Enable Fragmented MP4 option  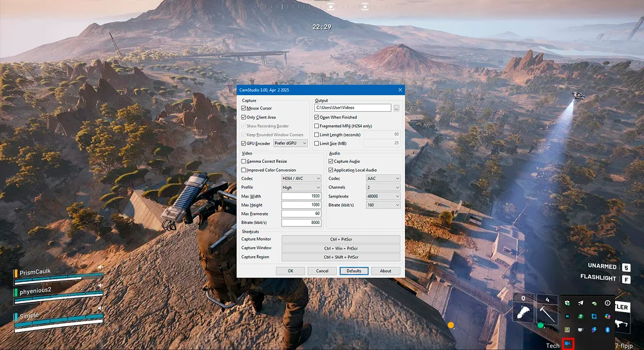pos(317,126)
